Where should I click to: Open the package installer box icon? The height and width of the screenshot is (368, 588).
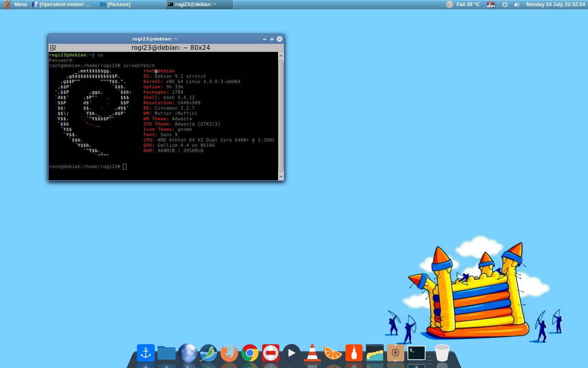395,353
